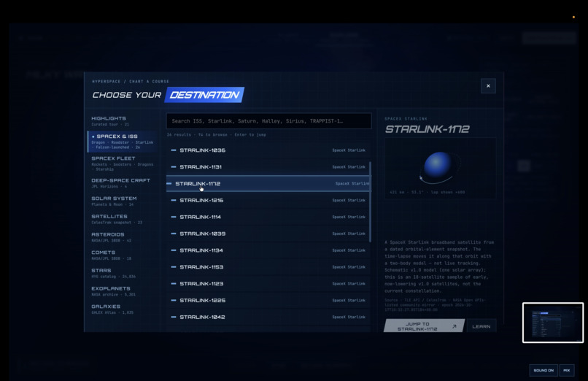Select the STARLINK-1153 entry
Viewport: 588px width, 381px height.
[268, 267]
